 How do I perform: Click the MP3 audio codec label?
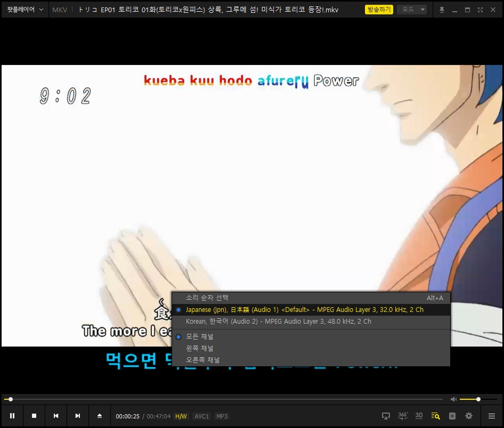pyautogui.click(x=222, y=416)
